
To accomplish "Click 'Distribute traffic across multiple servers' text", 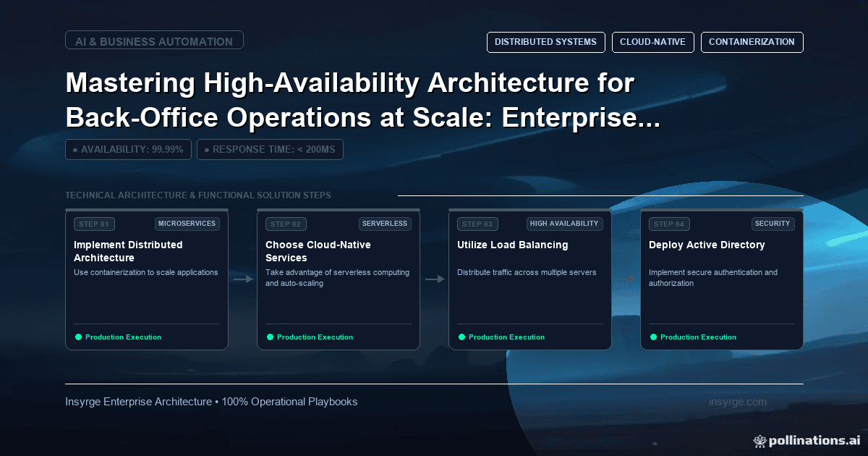I will [527, 273].
